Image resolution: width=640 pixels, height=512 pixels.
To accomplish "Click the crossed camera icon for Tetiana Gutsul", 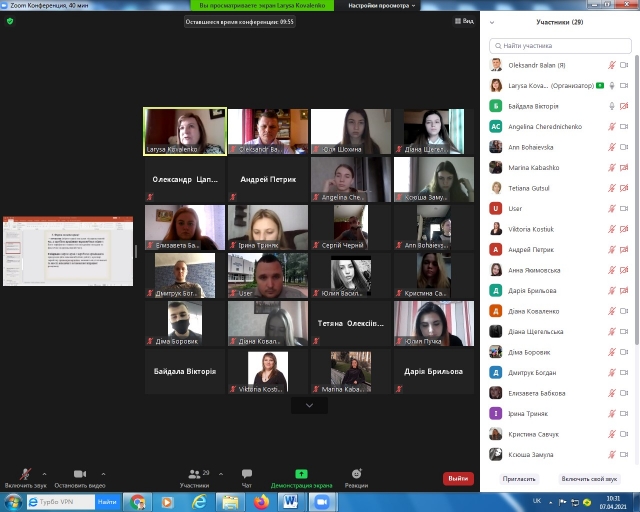I will tap(624, 188).
